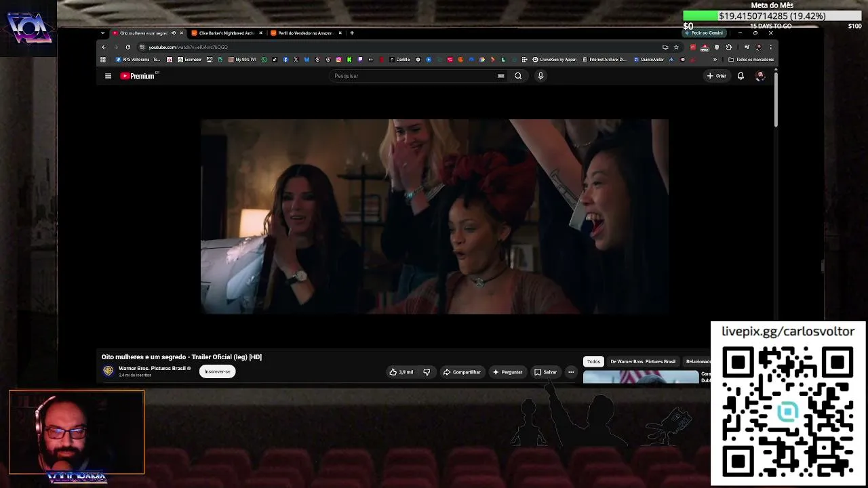This screenshot has height=488, width=868.
Task: Open Warner Bros. channel avatar
Action: coord(108,371)
